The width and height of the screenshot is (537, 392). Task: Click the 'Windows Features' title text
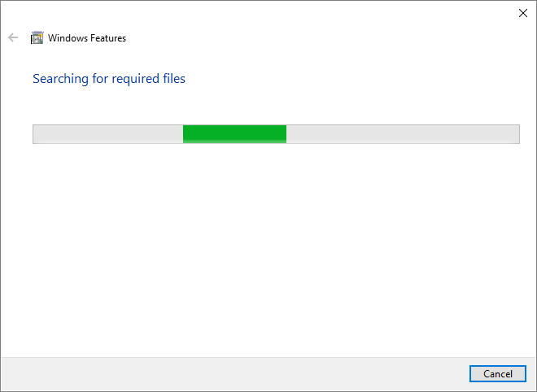pos(87,38)
